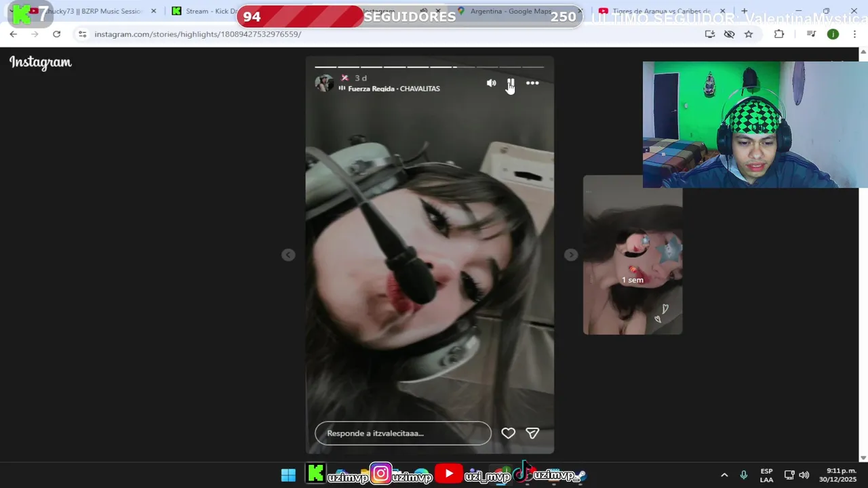The width and height of the screenshot is (868, 488).
Task: Advance to the next story
Action: (571, 255)
